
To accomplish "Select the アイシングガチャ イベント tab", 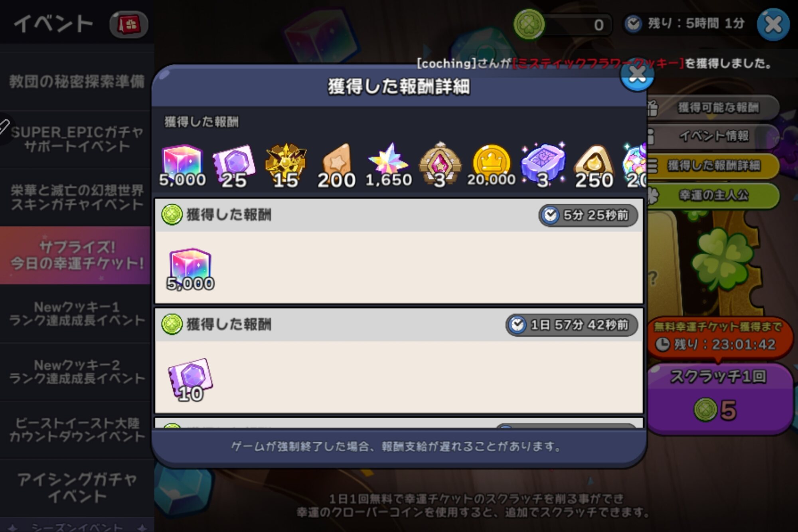I will coord(77,488).
